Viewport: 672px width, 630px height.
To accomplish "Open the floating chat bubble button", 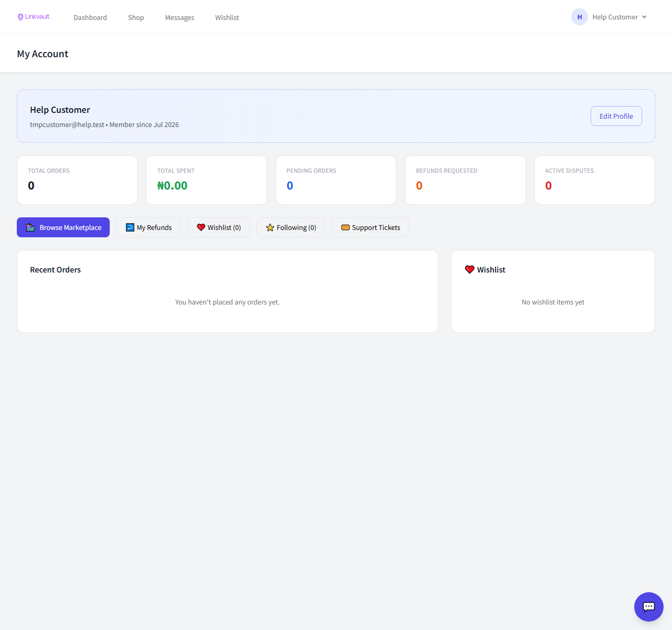I will (x=649, y=607).
